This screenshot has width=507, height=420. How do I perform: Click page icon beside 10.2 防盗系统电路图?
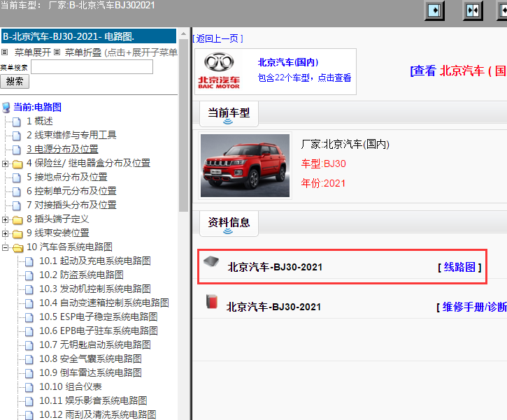[29, 275]
